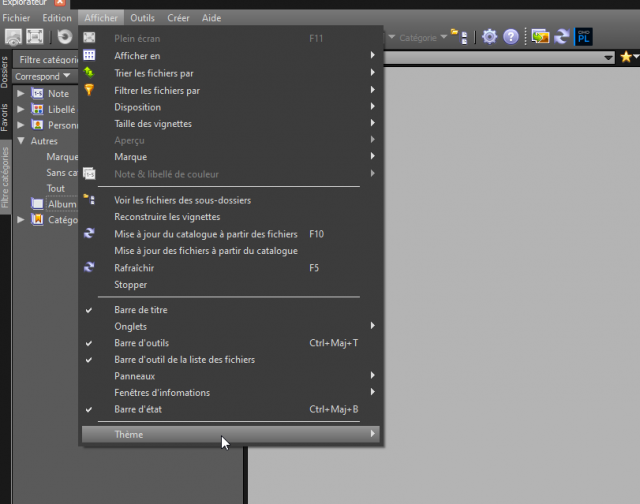Expand the Catégorie tree node arrow
The height and width of the screenshot is (504, 640).
(x=20, y=220)
